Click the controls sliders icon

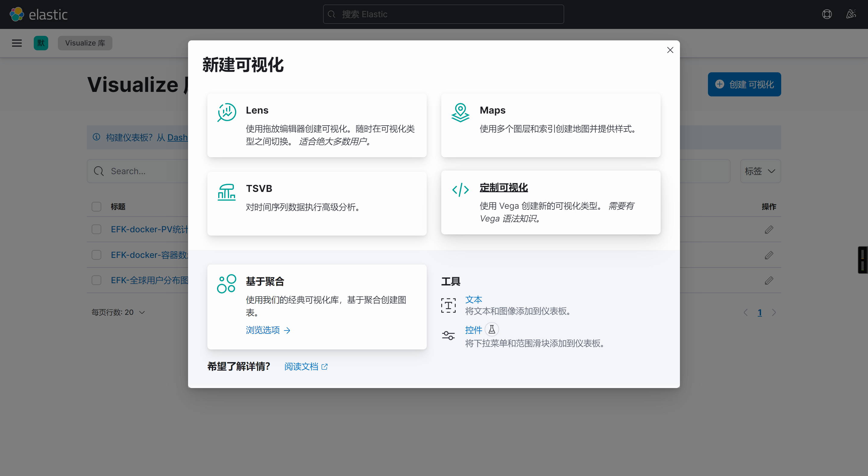click(x=448, y=335)
